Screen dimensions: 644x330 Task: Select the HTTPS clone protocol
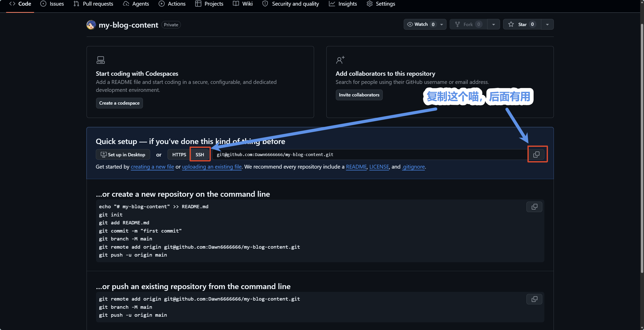179,155
